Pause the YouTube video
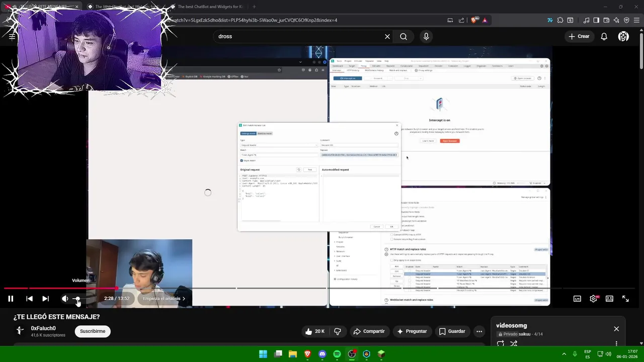This screenshot has width=644, height=362. (x=11, y=299)
